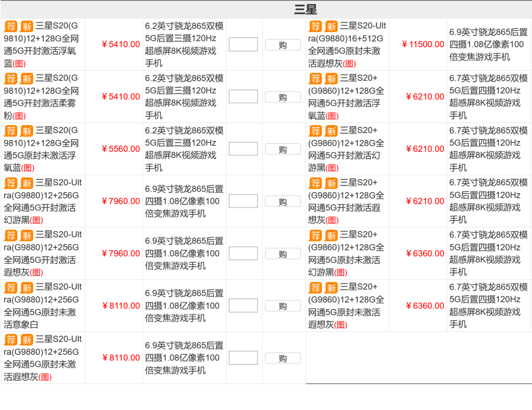Click 荐 badge on S20 开封激活柔雾粉 row

(x=11, y=78)
